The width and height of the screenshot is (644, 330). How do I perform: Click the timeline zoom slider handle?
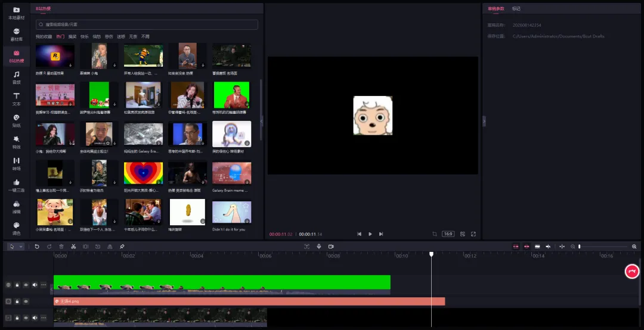(580, 246)
